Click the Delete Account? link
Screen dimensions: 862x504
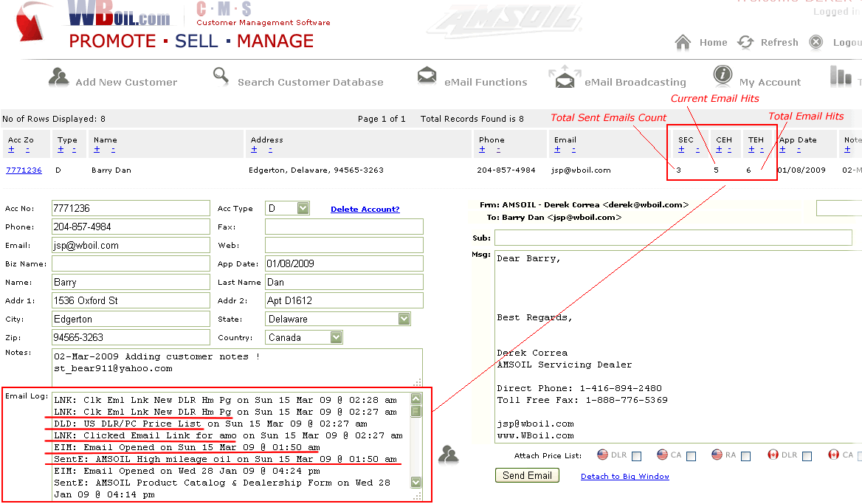point(365,209)
